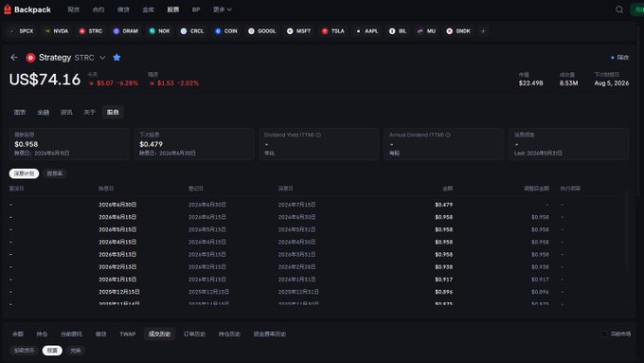Click the US$74.16 price
The height and width of the screenshot is (363, 644).
point(45,80)
